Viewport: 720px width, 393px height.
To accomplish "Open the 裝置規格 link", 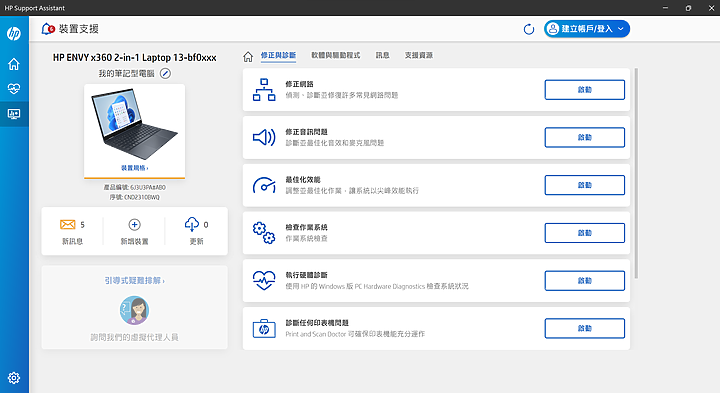I will point(135,168).
